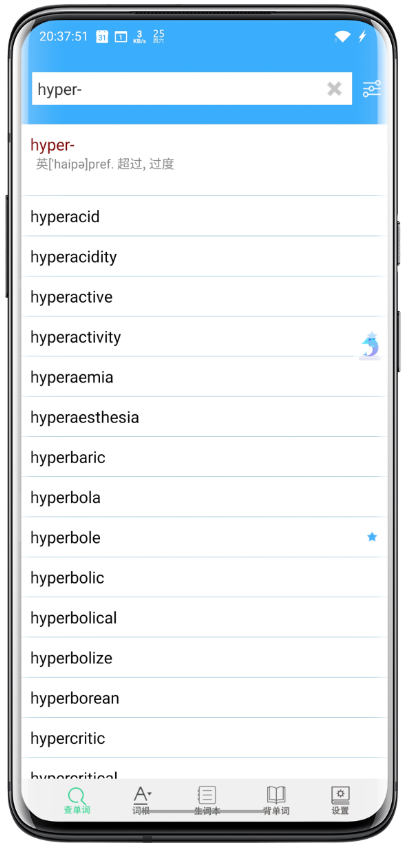
Task: Switch to the 词根 word roots tab
Action: coord(141,801)
